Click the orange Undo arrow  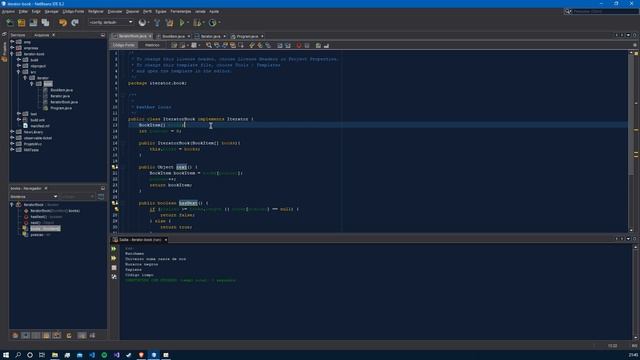pyautogui.click(x=63, y=23)
